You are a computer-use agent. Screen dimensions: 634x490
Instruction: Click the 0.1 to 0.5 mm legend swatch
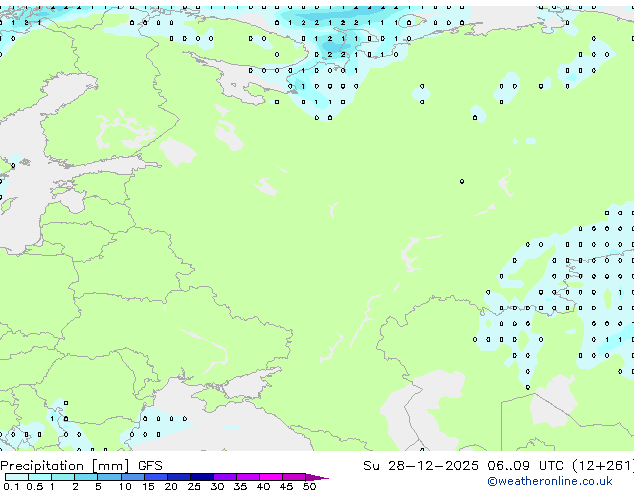click(17, 477)
